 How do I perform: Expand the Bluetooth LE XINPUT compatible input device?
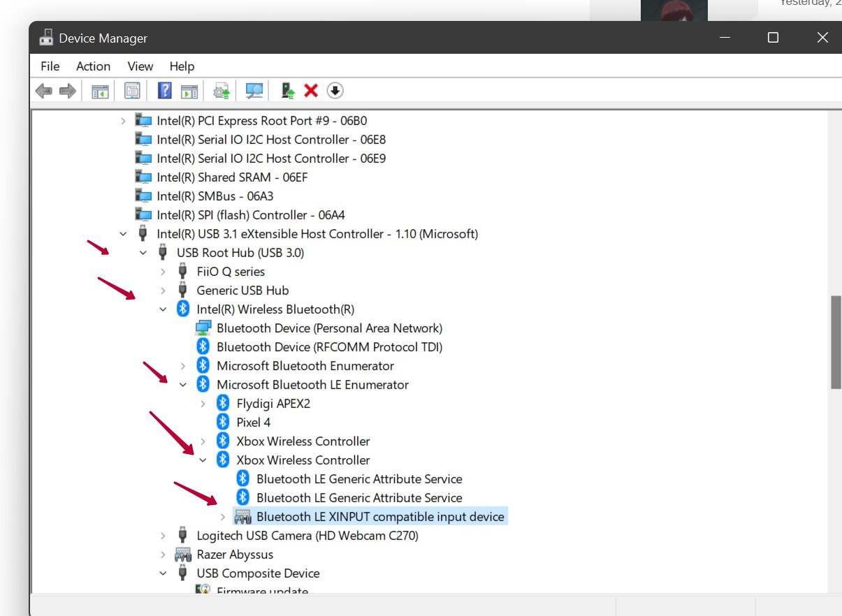pyautogui.click(x=223, y=517)
